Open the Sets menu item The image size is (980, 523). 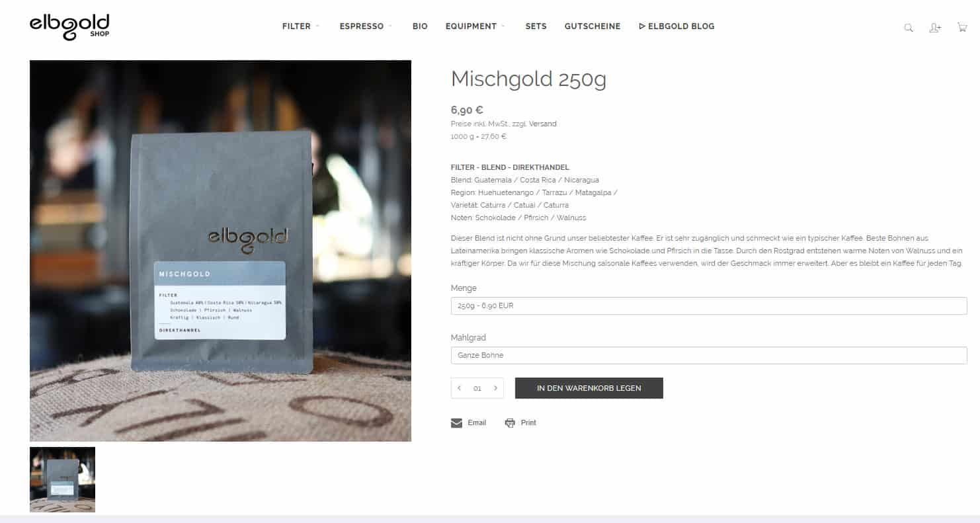click(x=536, y=26)
